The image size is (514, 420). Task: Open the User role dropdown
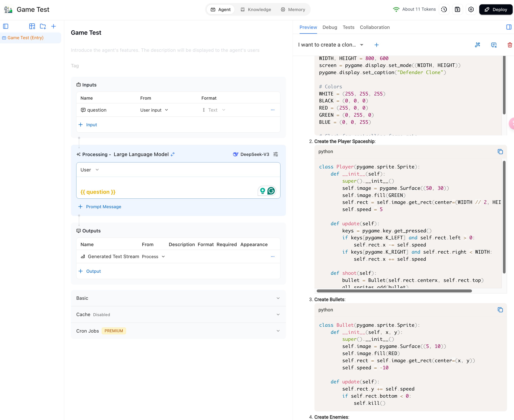[90, 170]
